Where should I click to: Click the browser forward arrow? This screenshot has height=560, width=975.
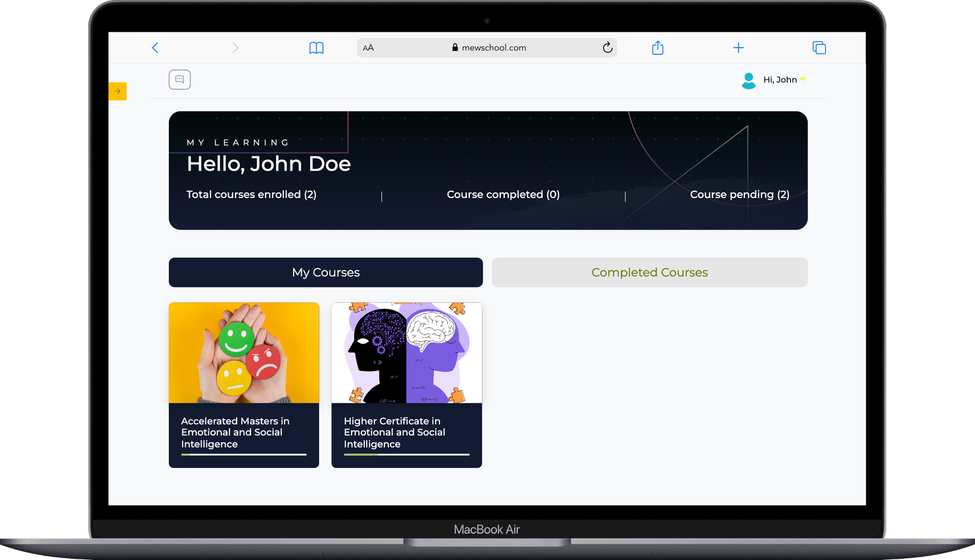[x=235, y=48]
